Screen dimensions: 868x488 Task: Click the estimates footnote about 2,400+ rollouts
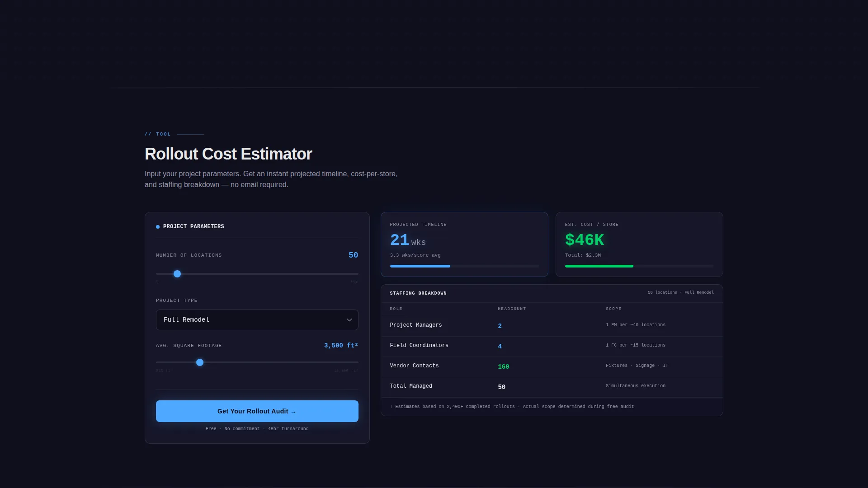[x=512, y=407]
